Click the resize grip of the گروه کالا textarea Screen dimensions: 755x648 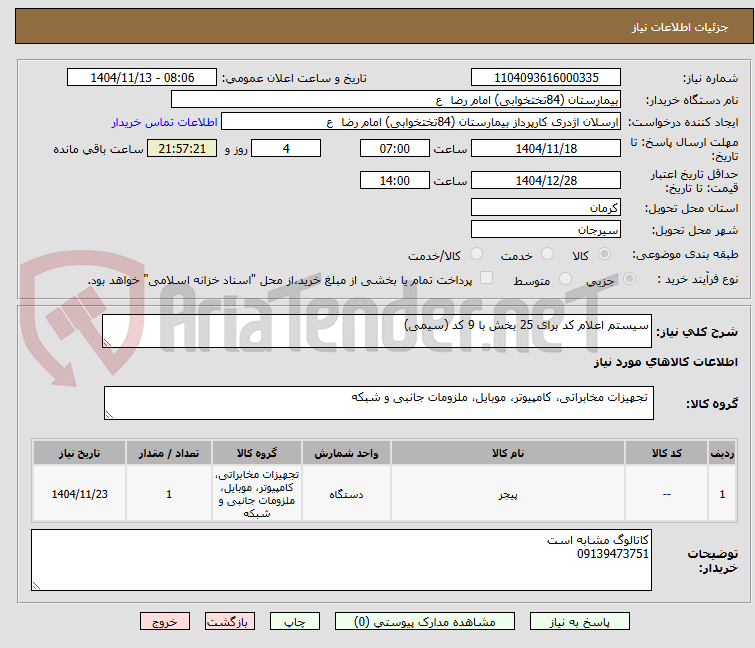[109, 415]
